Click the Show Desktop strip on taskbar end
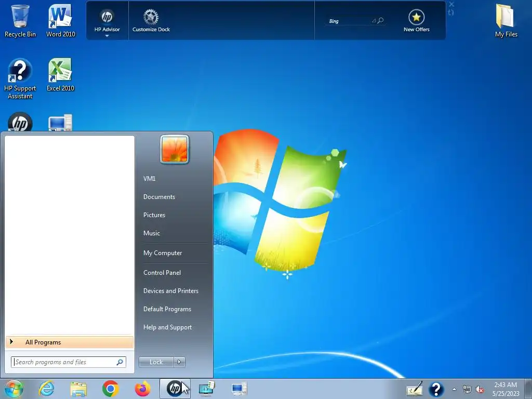Image resolution: width=532 pixels, height=399 pixels. pos(529,389)
